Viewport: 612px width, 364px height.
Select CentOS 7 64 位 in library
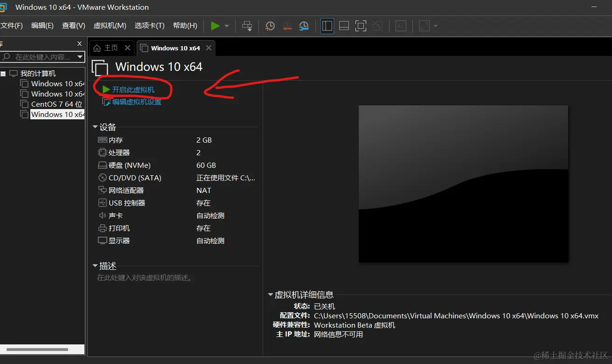click(x=56, y=104)
